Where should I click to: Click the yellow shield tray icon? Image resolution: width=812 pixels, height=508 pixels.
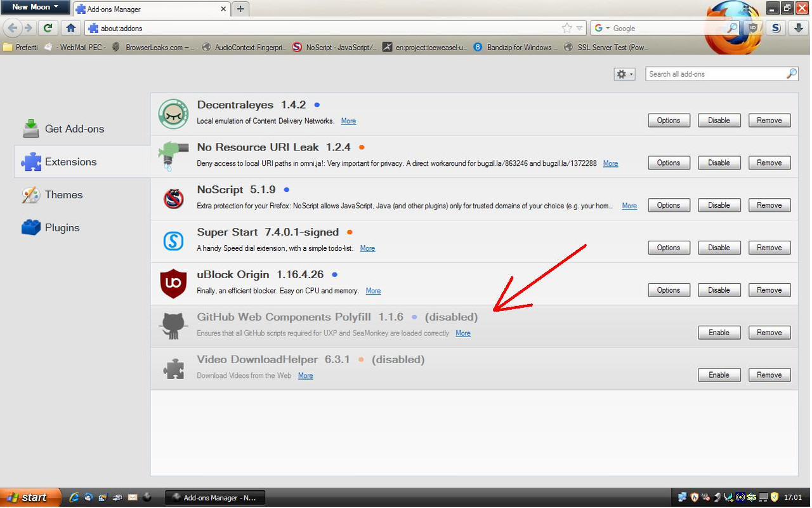click(774, 497)
